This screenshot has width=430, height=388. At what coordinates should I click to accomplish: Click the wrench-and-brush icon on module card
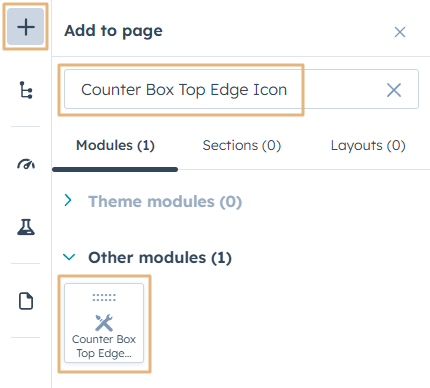click(x=104, y=323)
